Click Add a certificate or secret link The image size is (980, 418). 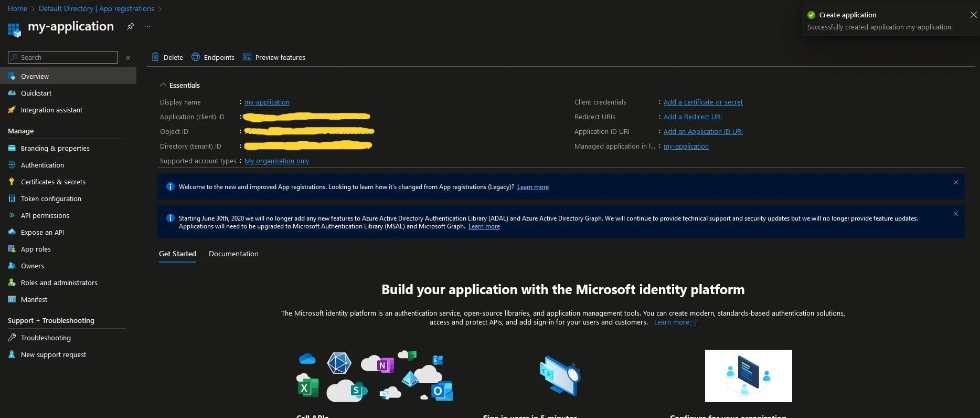click(703, 102)
